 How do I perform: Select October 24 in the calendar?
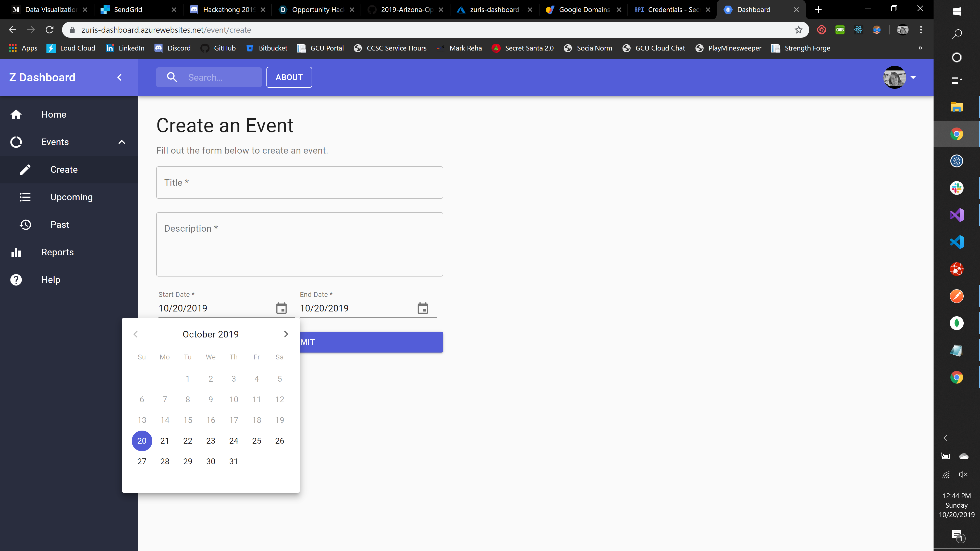click(x=234, y=441)
